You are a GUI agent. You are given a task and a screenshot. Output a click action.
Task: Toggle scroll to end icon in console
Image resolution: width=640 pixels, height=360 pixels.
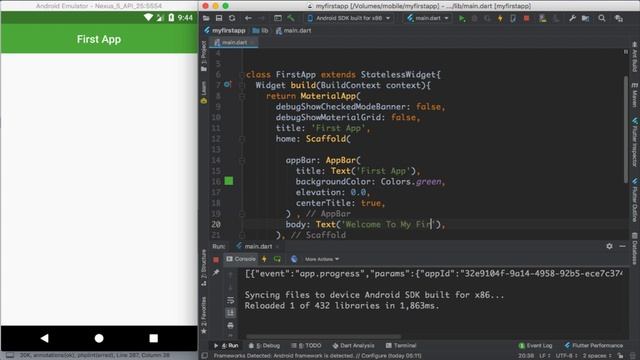coord(231,313)
